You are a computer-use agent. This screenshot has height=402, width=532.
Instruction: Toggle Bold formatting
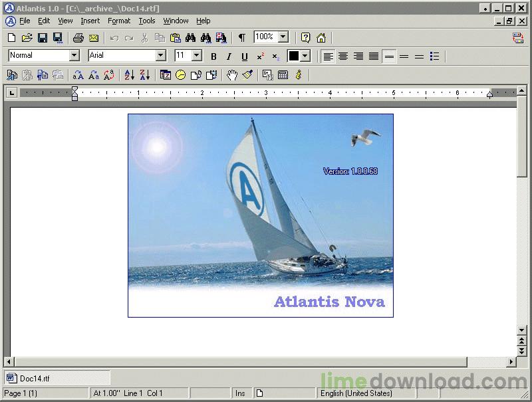tap(213, 56)
